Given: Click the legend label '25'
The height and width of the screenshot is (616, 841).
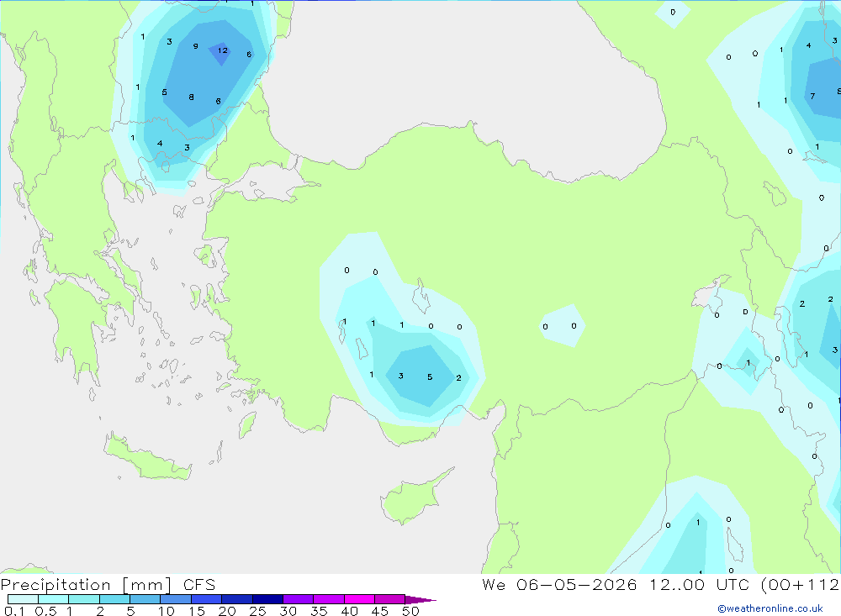Looking at the screenshot, I should pyautogui.click(x=257, y=611).
